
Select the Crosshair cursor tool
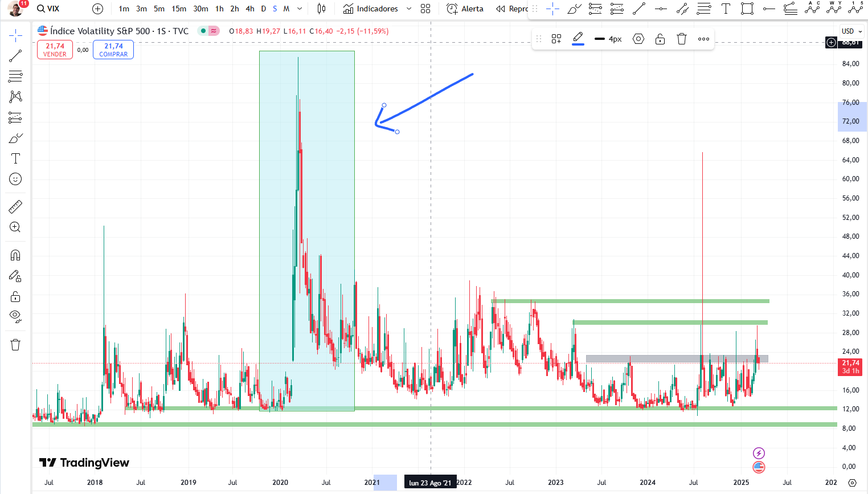pos(15,34)
